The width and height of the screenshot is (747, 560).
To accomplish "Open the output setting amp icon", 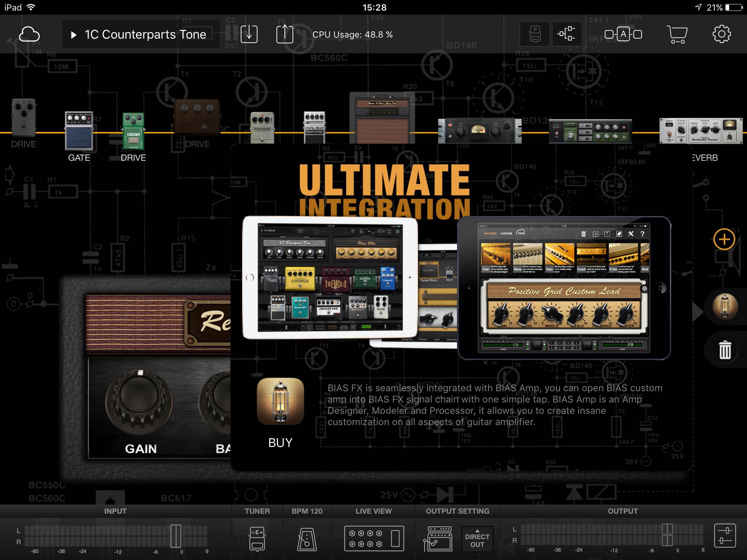I will click(x=438, y=539).
